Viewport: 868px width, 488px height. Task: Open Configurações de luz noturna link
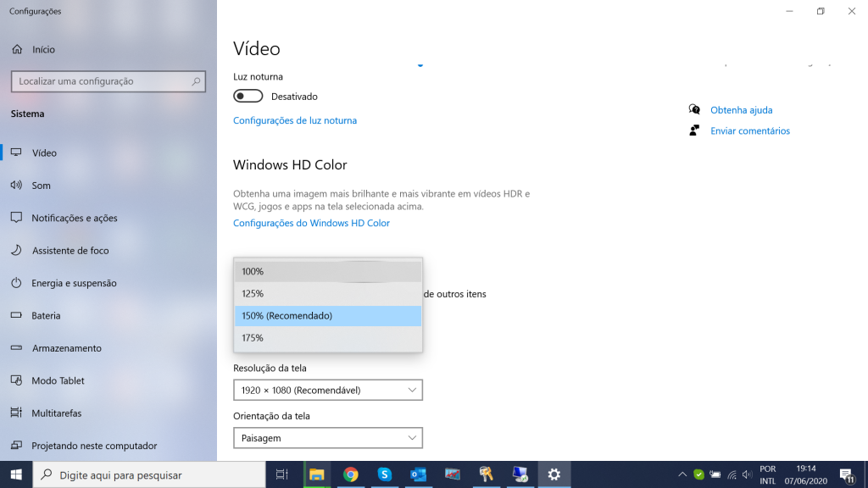pyautogui.click(x=295, y=120)
